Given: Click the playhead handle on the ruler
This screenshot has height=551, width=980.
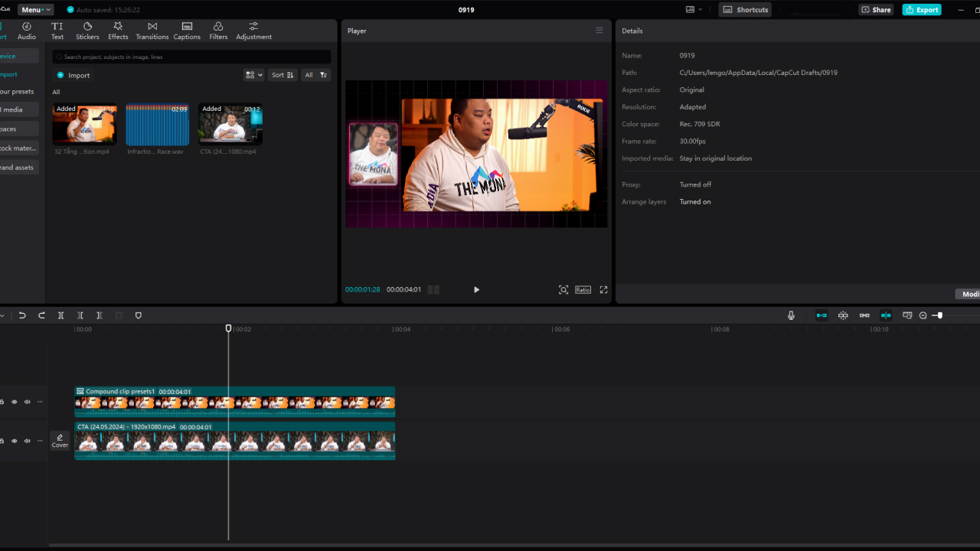Looking at the screenshot, I should point(228,328).
